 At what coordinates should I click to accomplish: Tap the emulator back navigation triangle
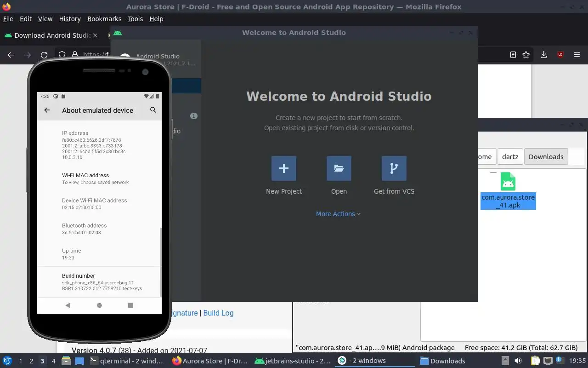68,305
